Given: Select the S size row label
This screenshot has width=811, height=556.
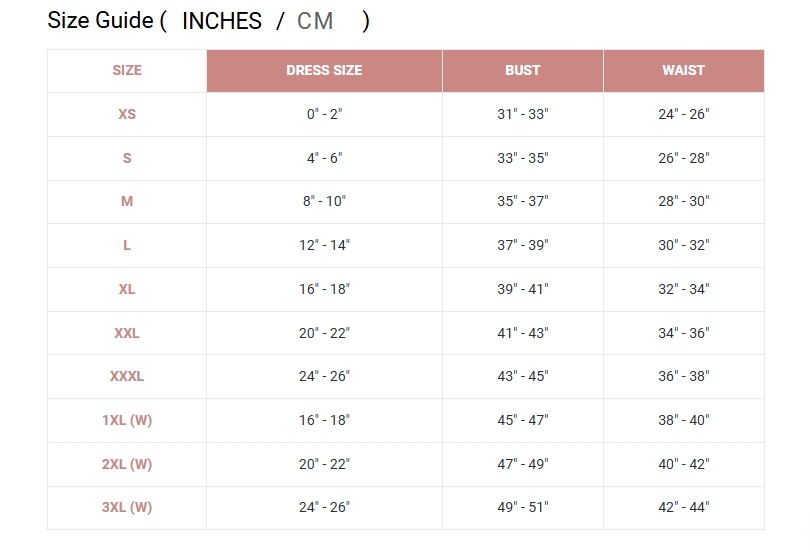Looking at the screenshot, I should tap(127, 158).
